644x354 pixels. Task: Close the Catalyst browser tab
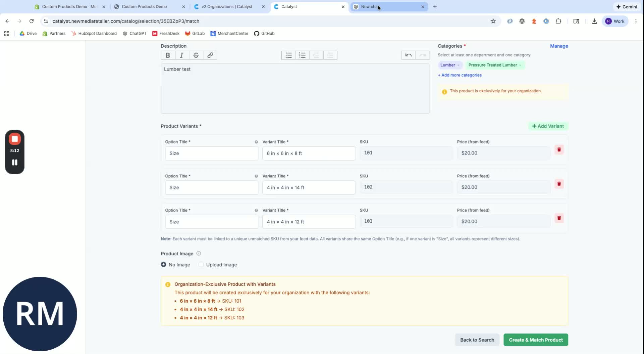point(343,7)
